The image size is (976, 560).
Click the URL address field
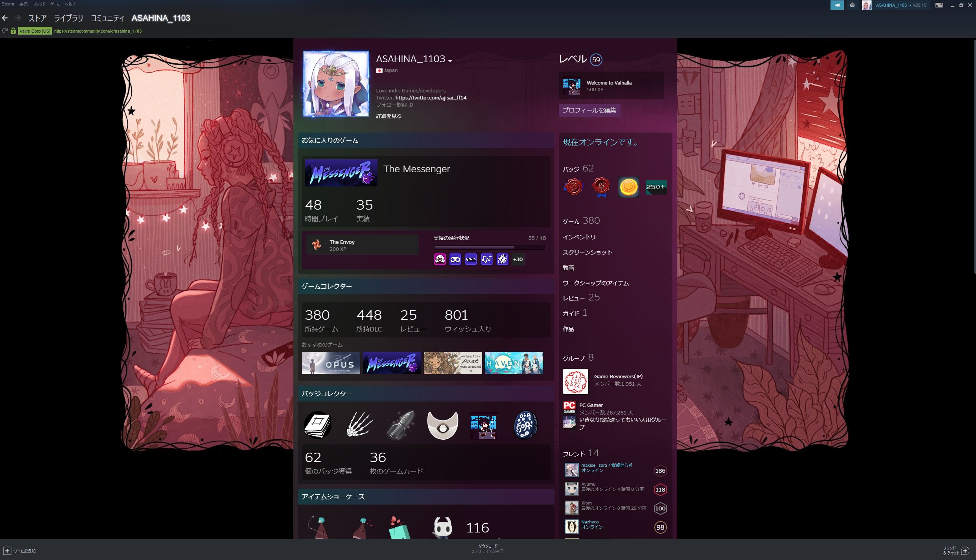[98, 31]
